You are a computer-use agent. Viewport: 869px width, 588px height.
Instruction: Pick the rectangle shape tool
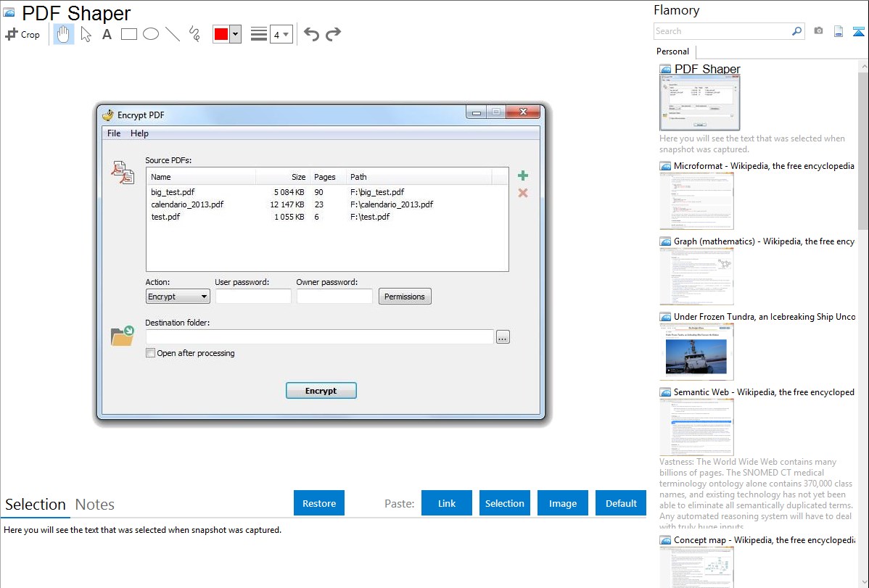[128, 34]
